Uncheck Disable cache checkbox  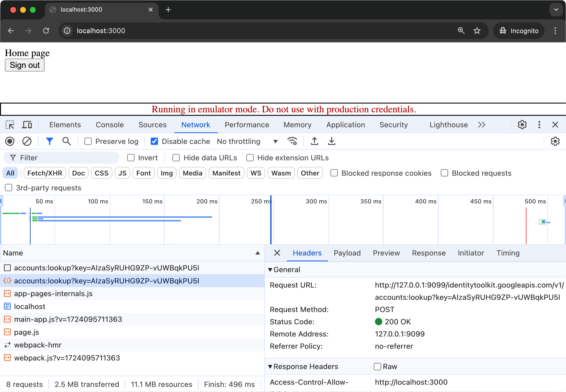pyautogui.click(x=154, y=141)
